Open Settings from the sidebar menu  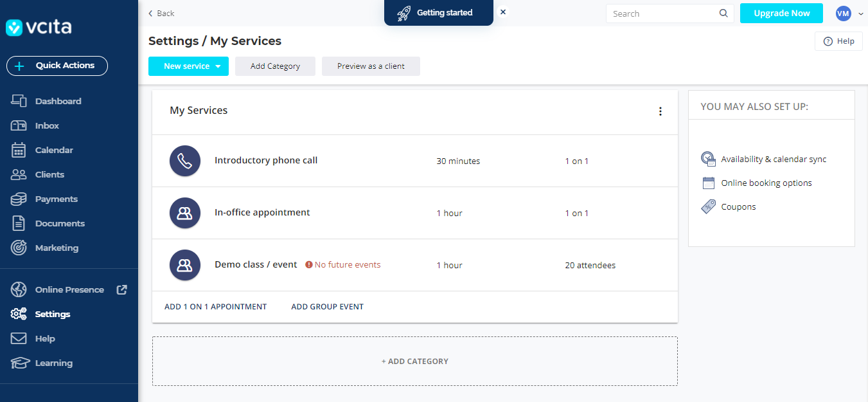click(18, 313)
